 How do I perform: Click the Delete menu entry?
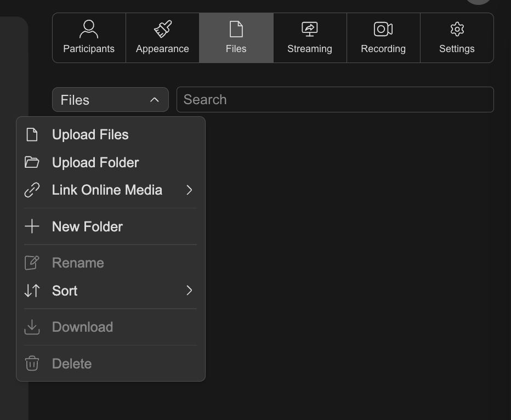pyautogui.click(x=110, y=364)
